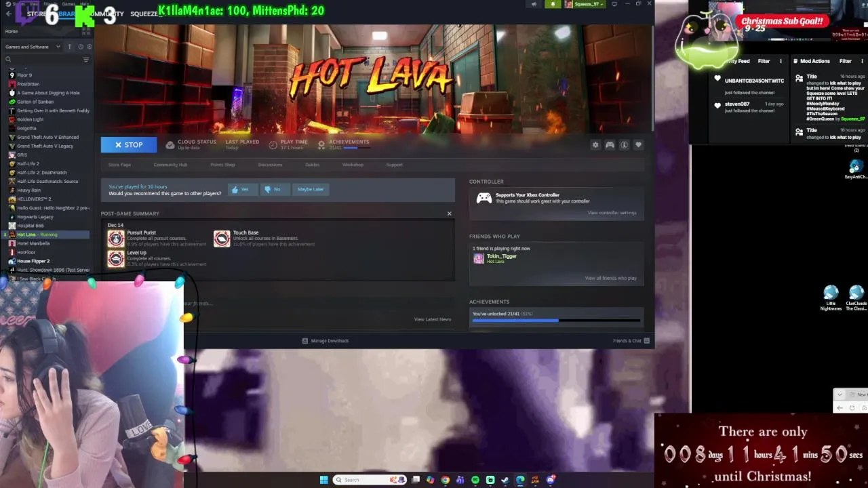Open Activity Feed three-dot menu
868x488 pixels.
[x=781, y=61]
